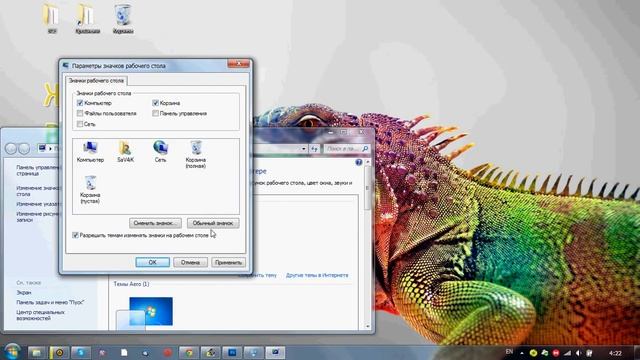This screenshot has width=640, height=360.
Task: Click the Forward arrow in Personalization window
Action: [24, 149]
